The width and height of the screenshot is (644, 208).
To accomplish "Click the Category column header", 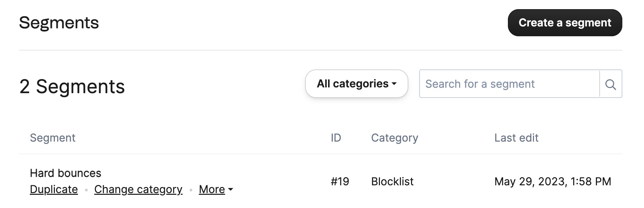I will tap(394, 138).
